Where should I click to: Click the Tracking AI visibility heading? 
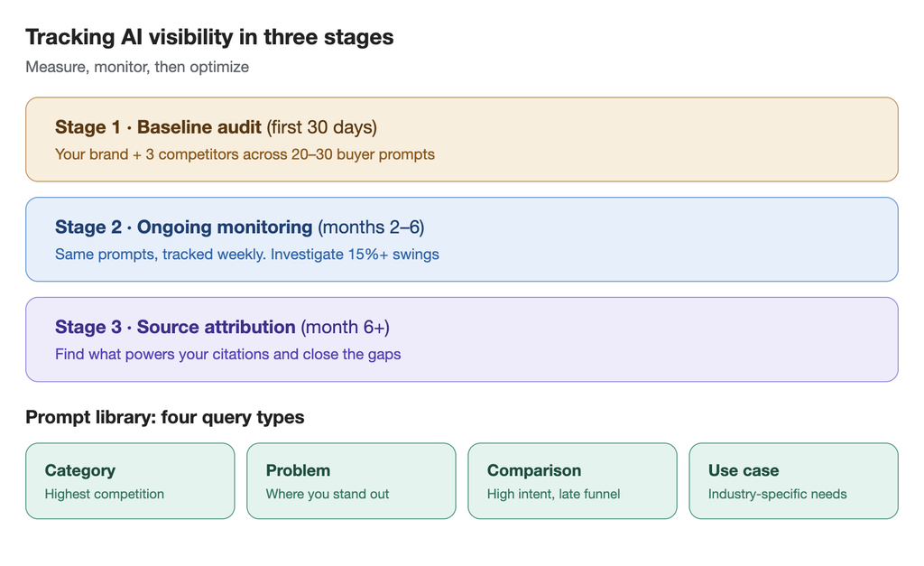click(x=209, y=37)
